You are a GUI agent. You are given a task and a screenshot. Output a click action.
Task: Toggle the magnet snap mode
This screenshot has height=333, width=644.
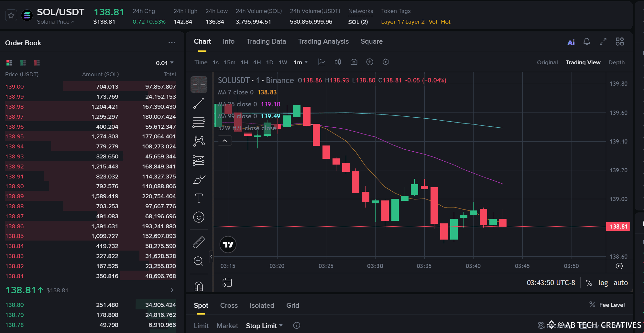199,286
